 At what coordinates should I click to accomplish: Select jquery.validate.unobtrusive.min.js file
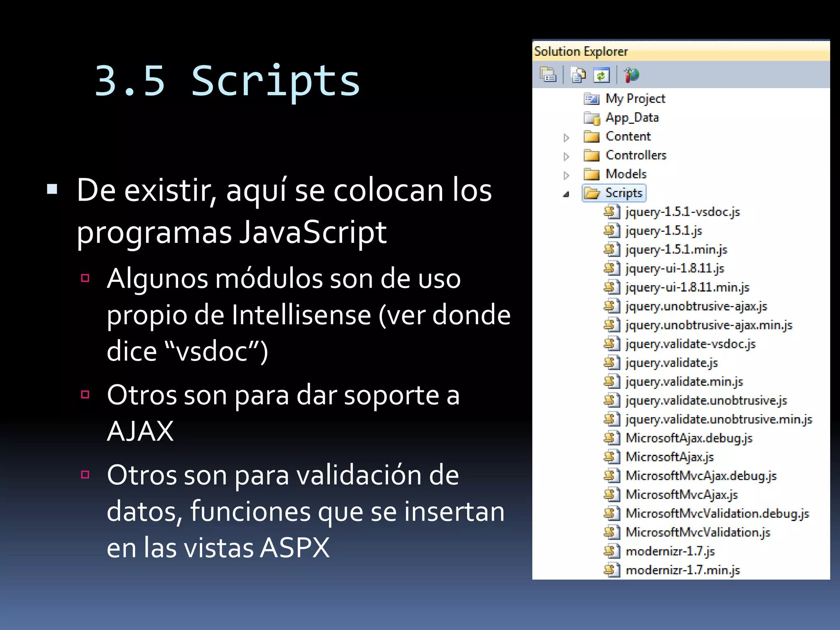[x=719, y=420]
